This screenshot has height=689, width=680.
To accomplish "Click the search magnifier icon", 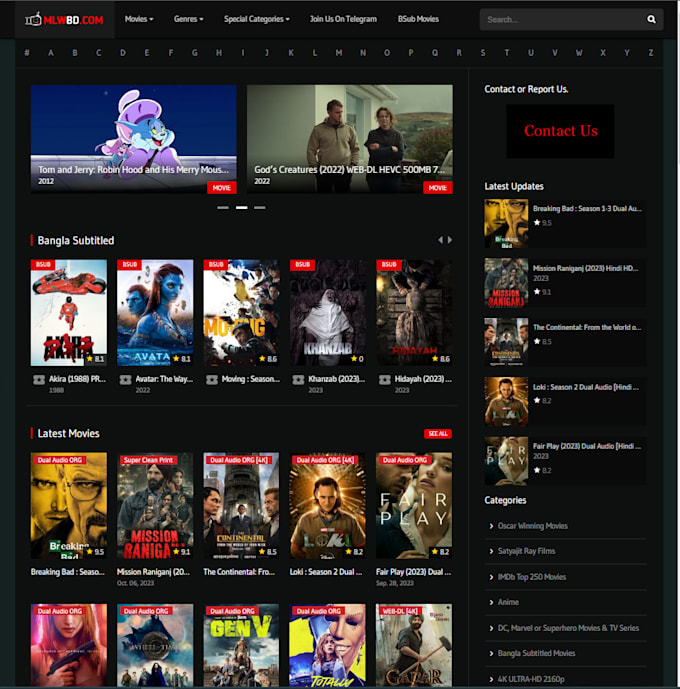I will [651, 19].
